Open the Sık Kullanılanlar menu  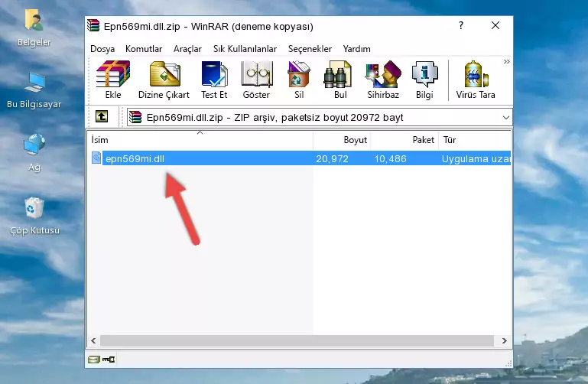coord(245,49)
